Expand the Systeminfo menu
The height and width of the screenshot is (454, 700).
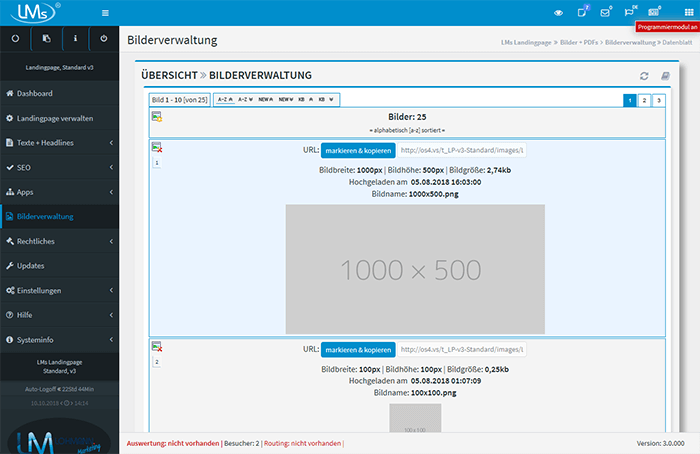pos(59,340)
